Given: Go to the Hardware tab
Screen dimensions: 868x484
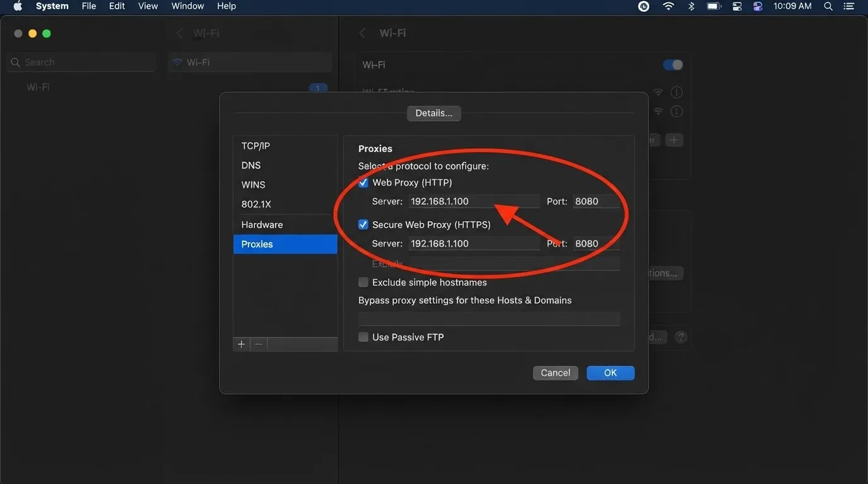Looking at the screenshot, I should pyautogui.click(x=285, y=224).
